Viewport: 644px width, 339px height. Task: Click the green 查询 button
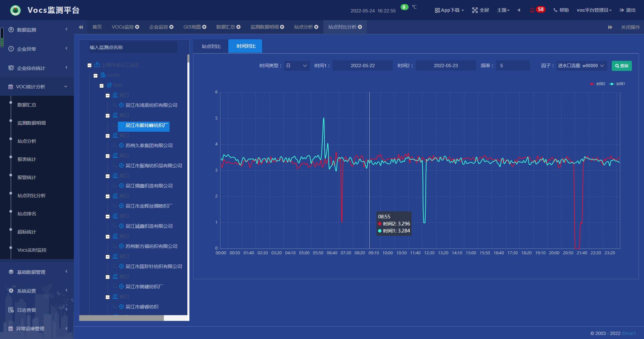click(x=622, y=66)
